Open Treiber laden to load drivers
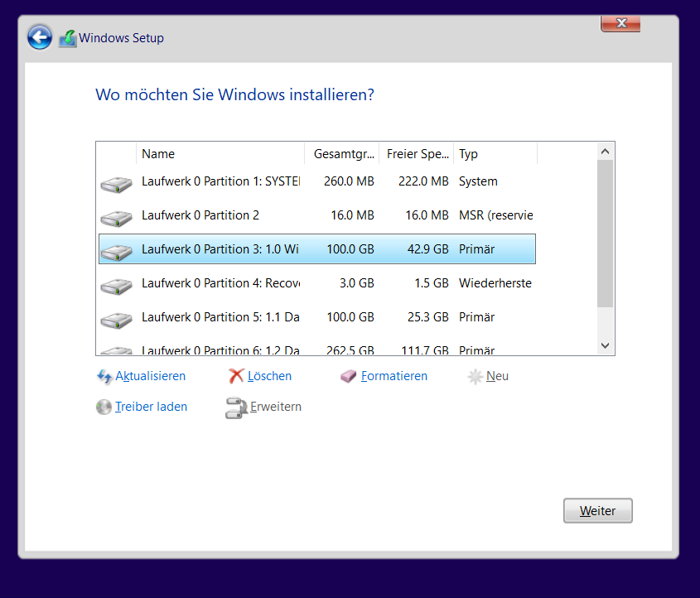This screenshot has width=700, height=598. pyautogui.click(x=151, y=407)
